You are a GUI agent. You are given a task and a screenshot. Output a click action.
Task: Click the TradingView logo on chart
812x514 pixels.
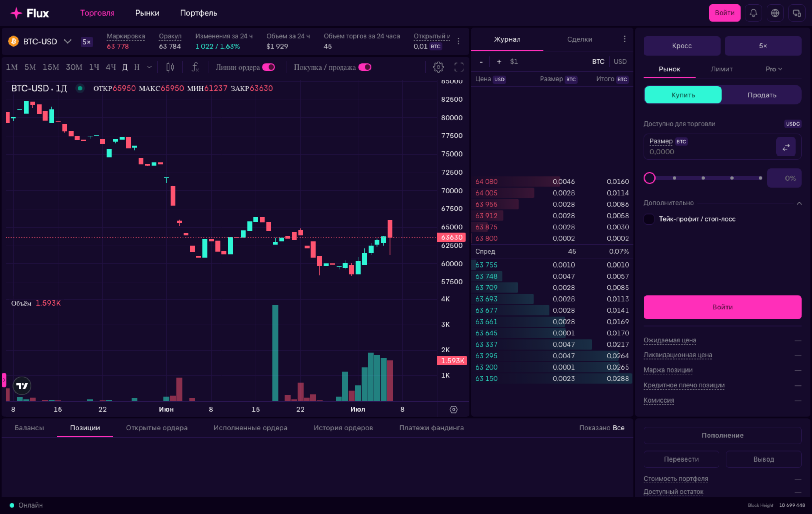pos(22,385)
